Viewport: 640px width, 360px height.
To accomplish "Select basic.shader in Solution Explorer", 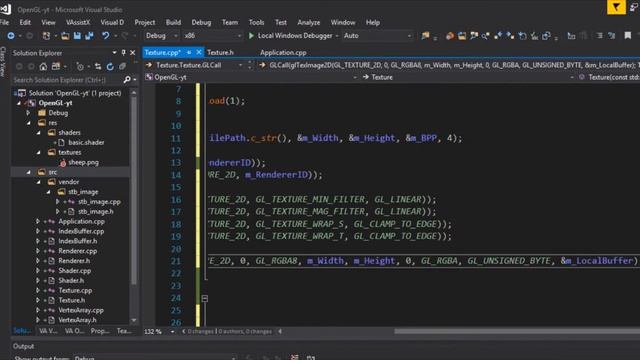I will pyautogui.click(x=86, y=142).
